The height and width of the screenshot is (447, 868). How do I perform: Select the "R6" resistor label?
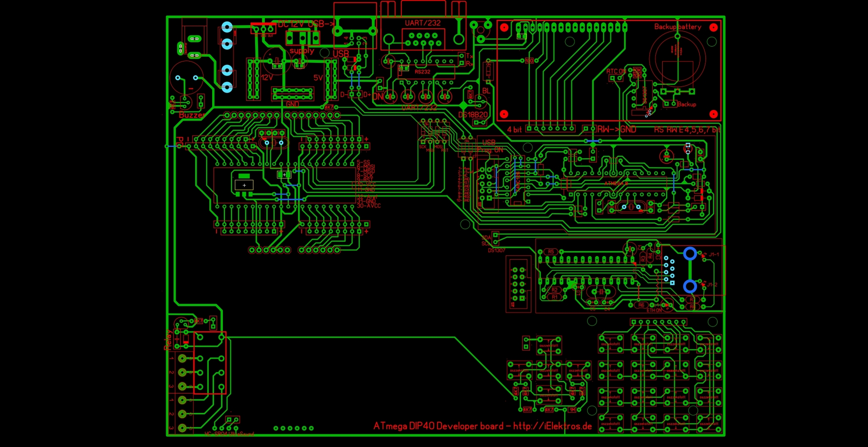641,305
